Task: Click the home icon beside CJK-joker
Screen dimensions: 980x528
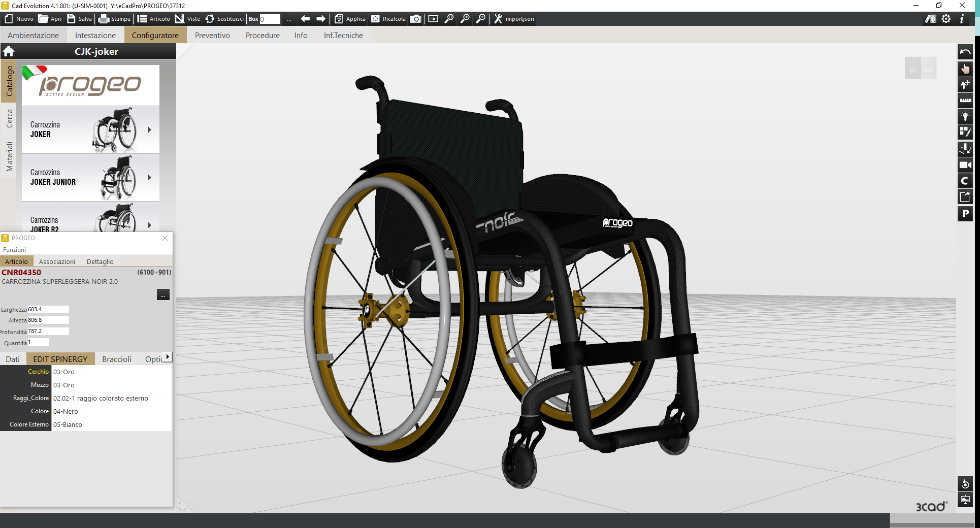Action: click(x=8, y=51)
